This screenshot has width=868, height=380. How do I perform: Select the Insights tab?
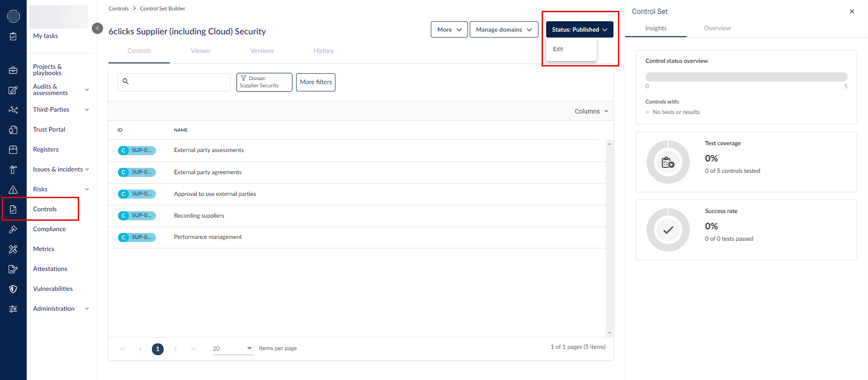[x=656, y=28]
